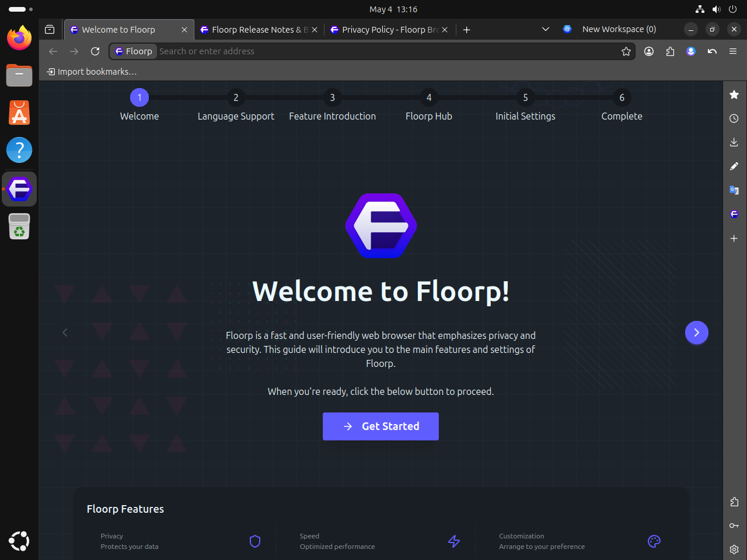Click Floorp Features heading text
This screenshot has height=560, width=747.
click(x=125, y=509)
